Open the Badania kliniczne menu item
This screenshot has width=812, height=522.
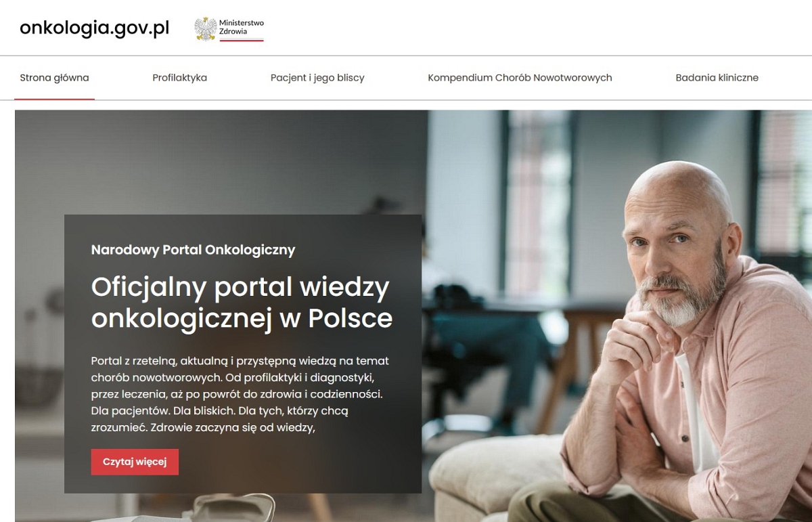[717, 78]
